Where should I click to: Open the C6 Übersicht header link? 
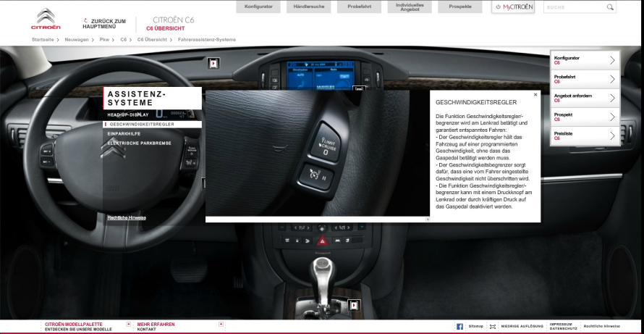pyautogui.click(x=166, y=28)
